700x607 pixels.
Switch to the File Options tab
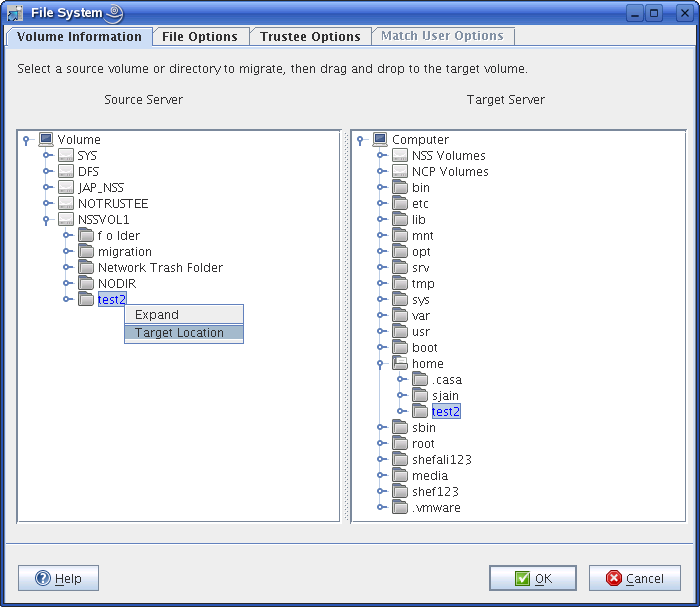[x=200, y=37]
